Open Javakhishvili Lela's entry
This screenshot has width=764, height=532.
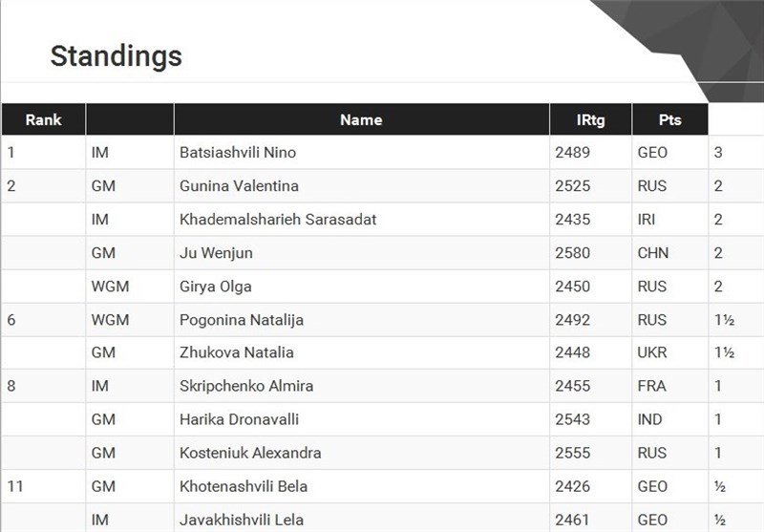(243, 520)
